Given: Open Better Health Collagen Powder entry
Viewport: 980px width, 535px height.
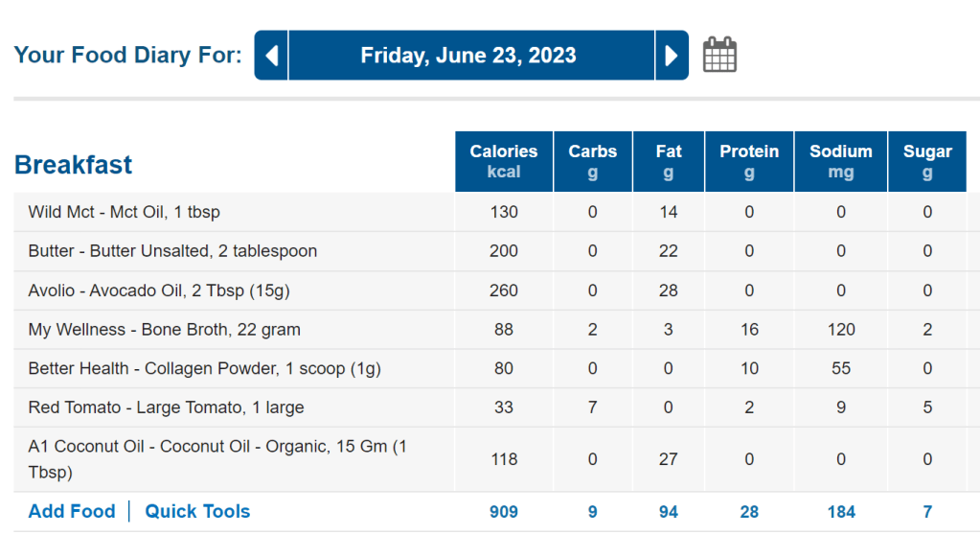Looking at the screenshot, I should click(x=197, y=369).
